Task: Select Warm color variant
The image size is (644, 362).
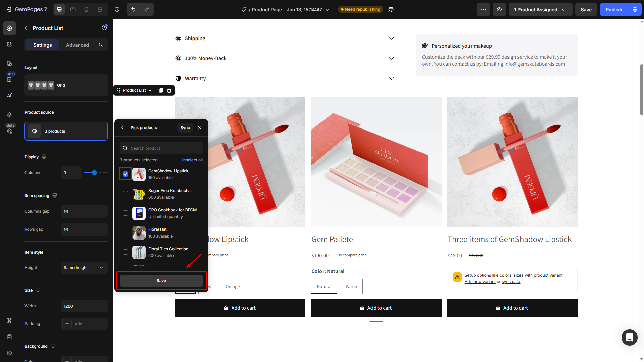Action: (351, 286)
